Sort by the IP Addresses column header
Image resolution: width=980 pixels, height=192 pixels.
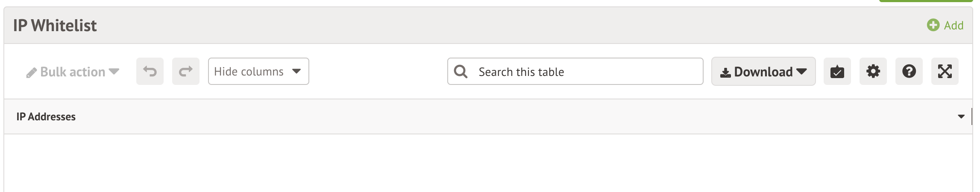(46, 117)
